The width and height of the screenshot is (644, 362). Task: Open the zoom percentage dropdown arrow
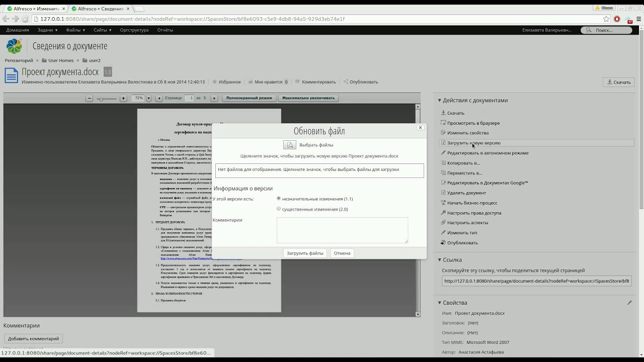tap(148, 99)
